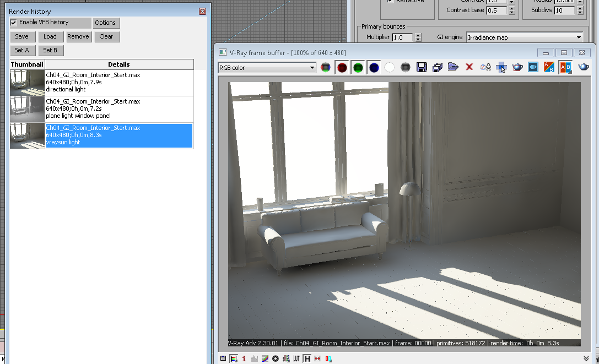599x364 pixels.
Task: Toggle render history H button
Action: [x=307, y=358]
